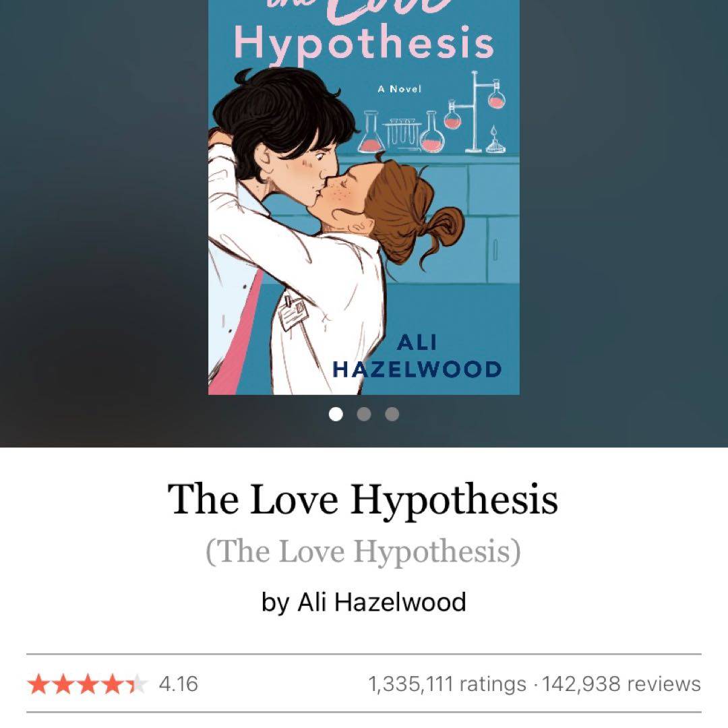Tap the partially filled fifth star
728x728 pixels.
point(137,684)
